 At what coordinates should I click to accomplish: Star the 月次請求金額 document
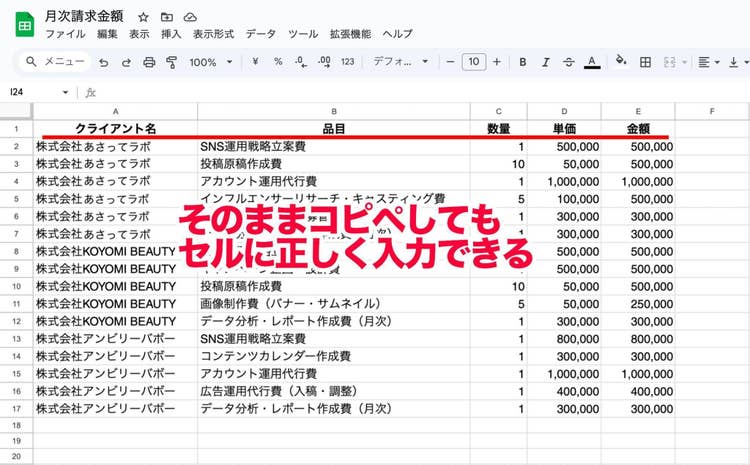point(143,17)
